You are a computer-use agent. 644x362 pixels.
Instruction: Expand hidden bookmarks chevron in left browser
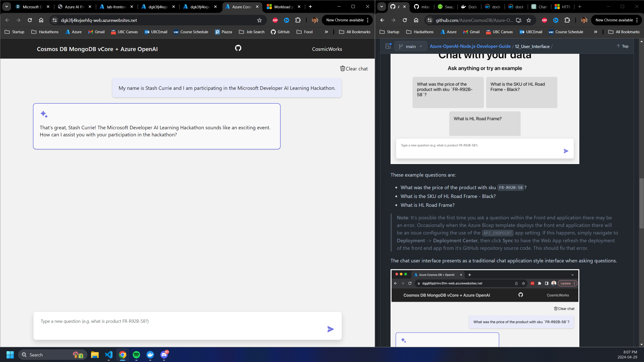click(x=326, y=32)
